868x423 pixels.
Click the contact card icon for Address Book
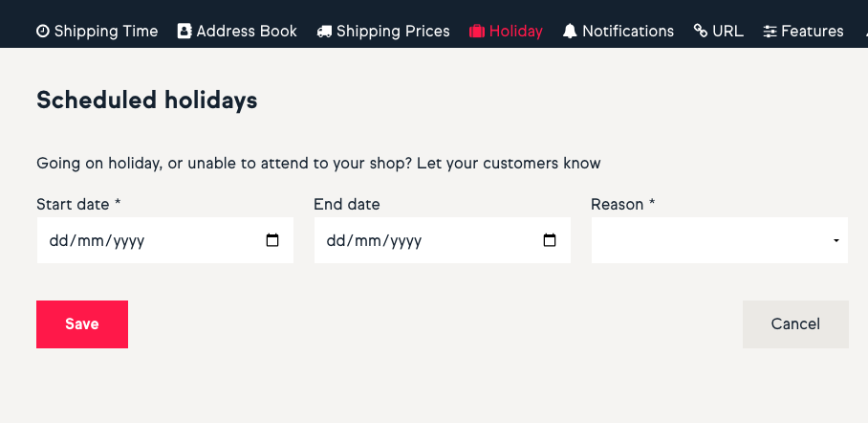click(184, 31)
